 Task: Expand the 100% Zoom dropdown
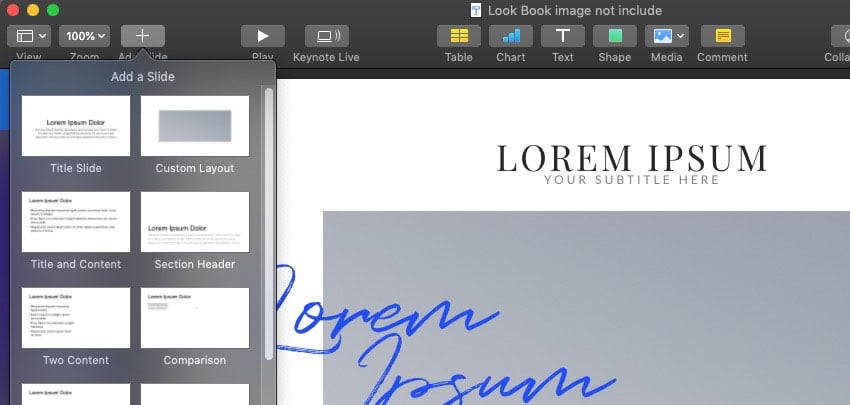(84, 36)
